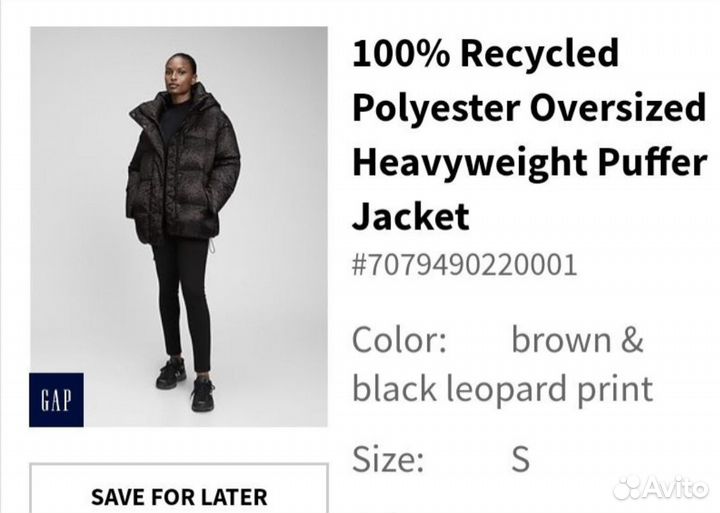This screenshot has width=720, height=513.
Task: Click the GAP logo badge
Action: [56, 400]
